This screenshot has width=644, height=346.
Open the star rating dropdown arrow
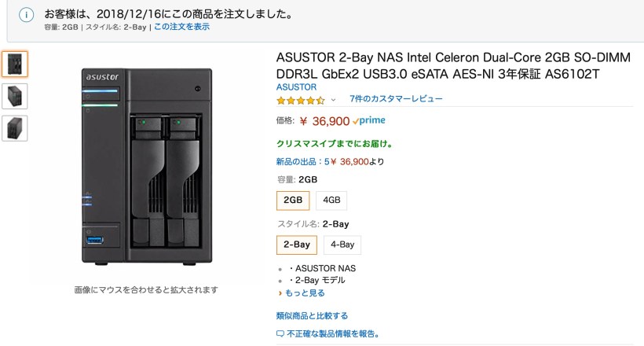pyautogui.click(x=333, y=100)
